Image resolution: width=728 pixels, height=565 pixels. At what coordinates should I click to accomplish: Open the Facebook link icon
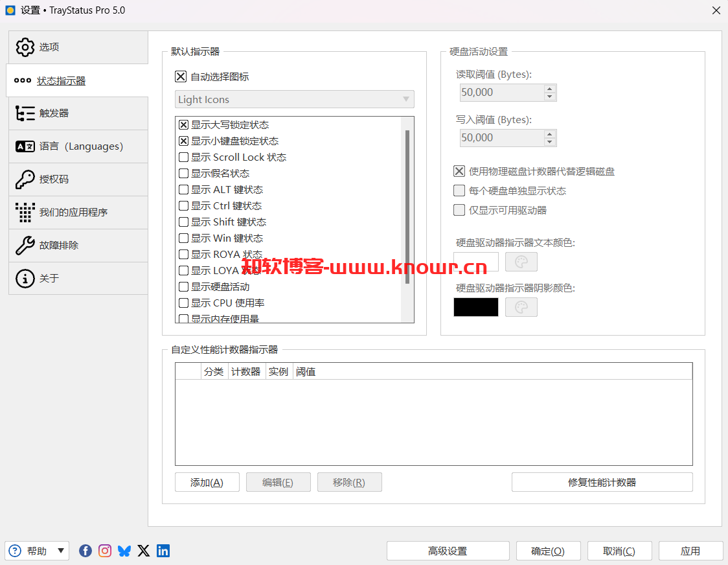click(85, 551)
